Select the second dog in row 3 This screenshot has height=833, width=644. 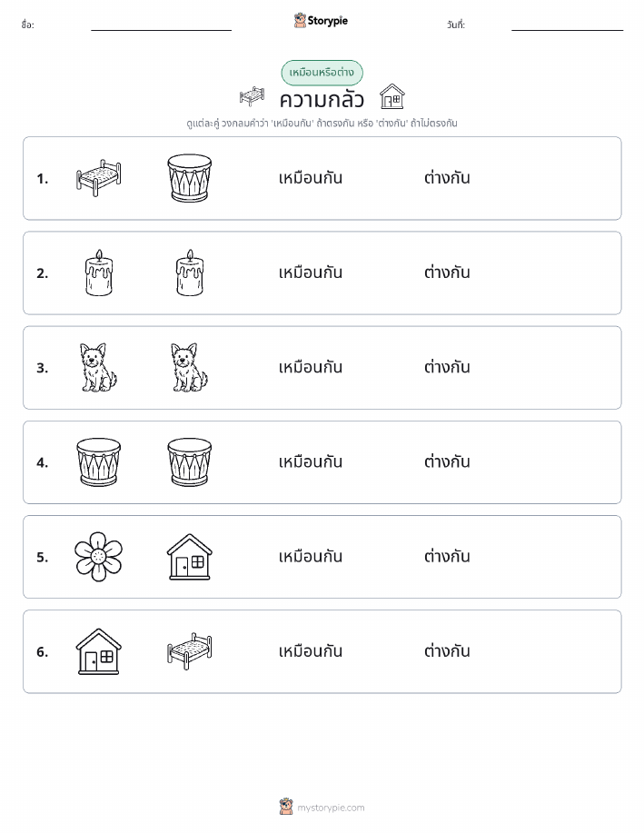pyautogui.click(x=189, y=367)
